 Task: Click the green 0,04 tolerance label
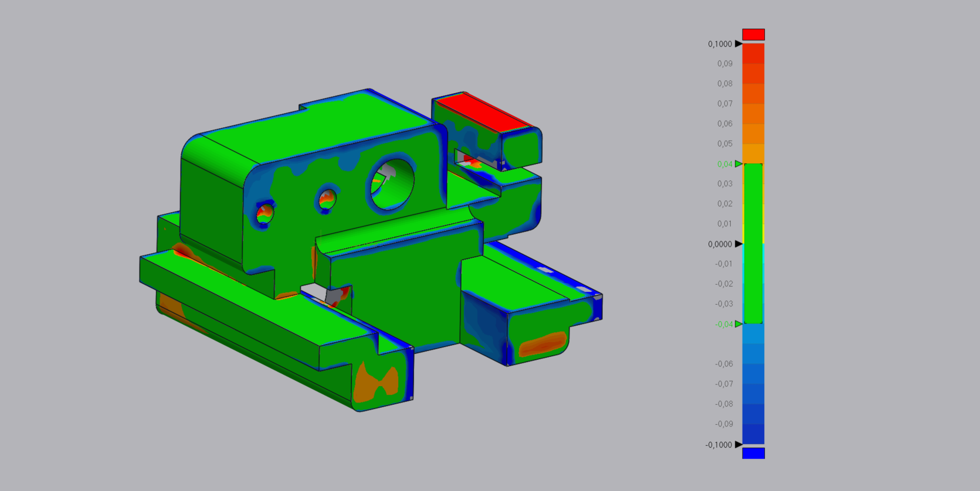[x=725, y=164]
